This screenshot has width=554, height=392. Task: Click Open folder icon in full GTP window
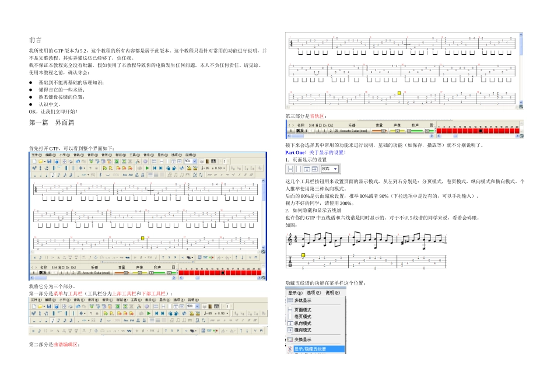point(40,161)
